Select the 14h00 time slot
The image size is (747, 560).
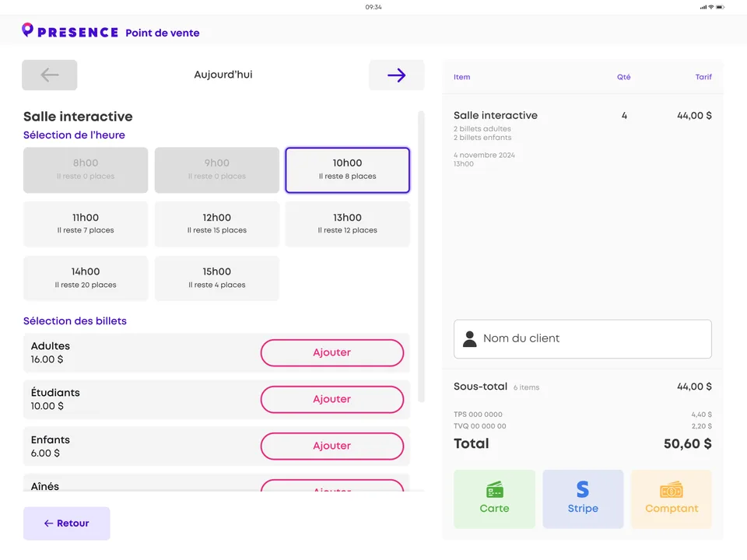[86, 278]
